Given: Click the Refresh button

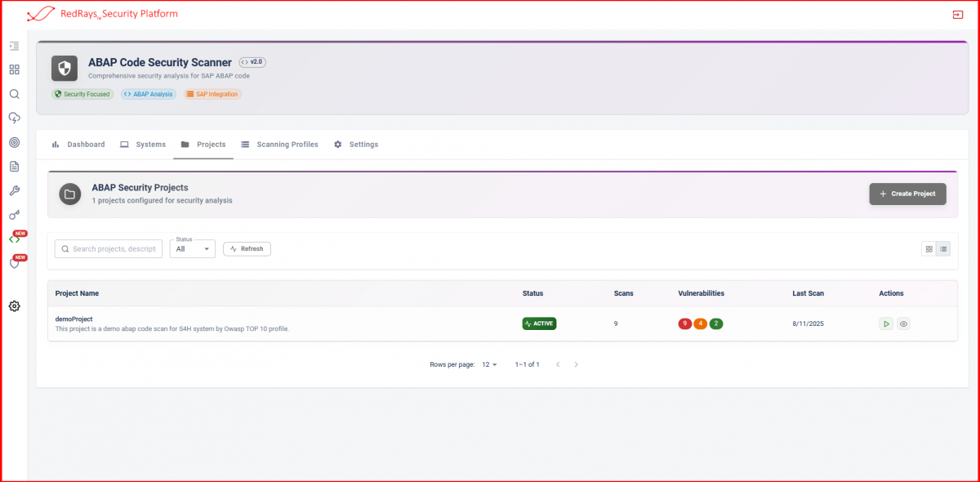Looking at the screenshot, I should 247,248.
